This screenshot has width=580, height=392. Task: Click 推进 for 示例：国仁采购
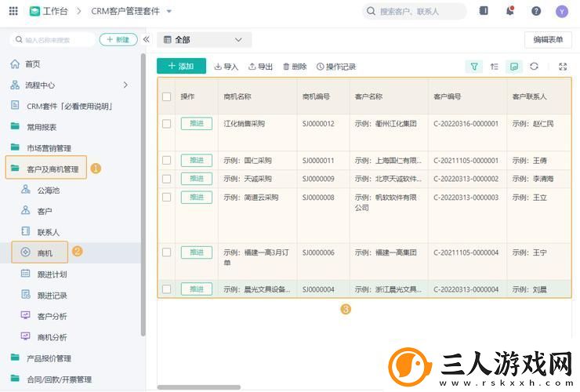click(197, 160)
